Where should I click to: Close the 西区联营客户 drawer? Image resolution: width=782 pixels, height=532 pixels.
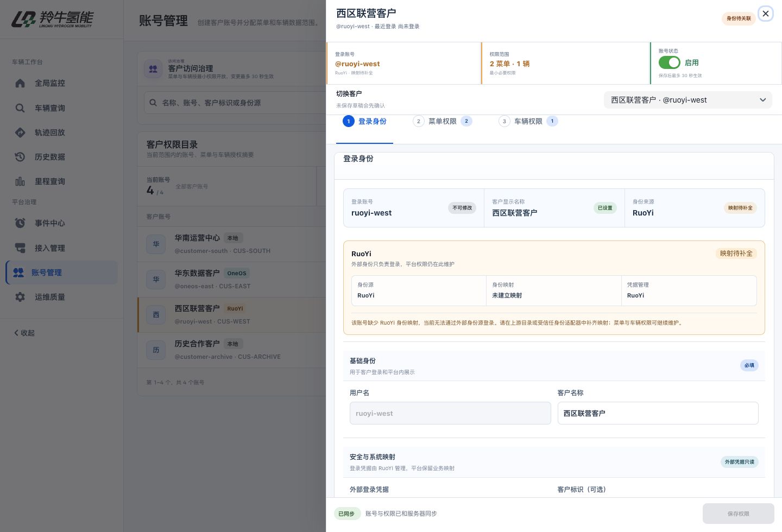[766, 14]
